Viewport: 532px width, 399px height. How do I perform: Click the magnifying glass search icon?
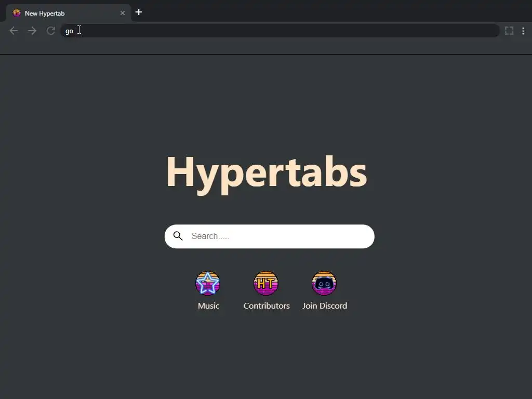coord(178,236)
